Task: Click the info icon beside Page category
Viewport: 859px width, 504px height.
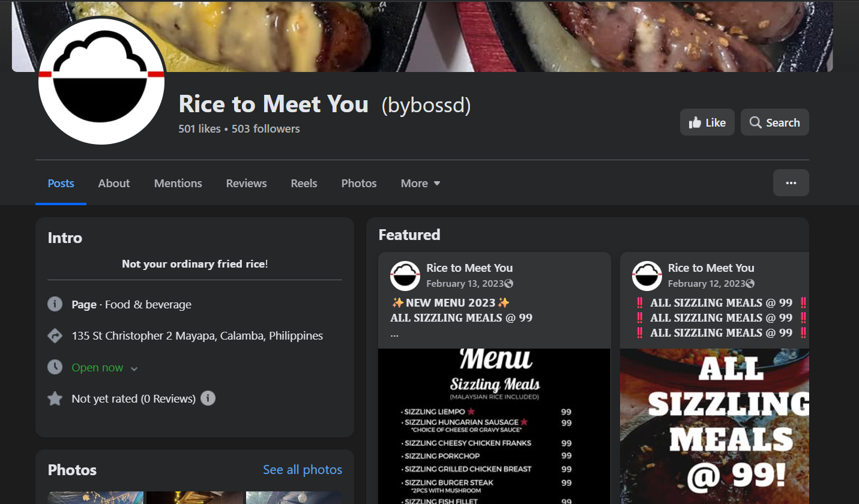Action: point(55,304)
